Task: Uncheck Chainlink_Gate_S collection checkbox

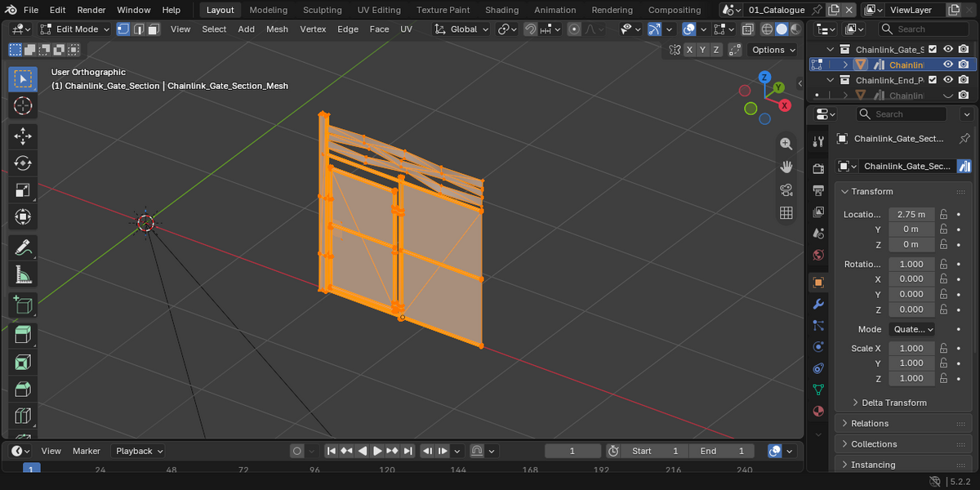Action: tap(933, 49)
